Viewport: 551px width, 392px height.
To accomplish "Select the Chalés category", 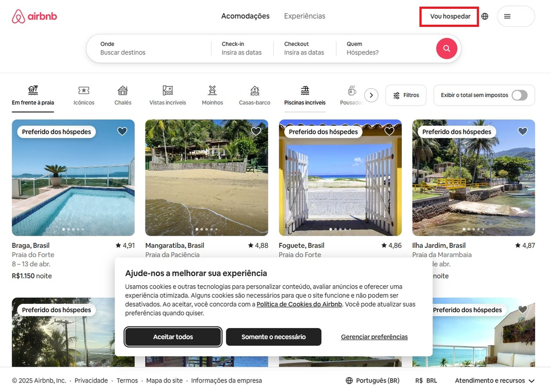I will [x=123, y=96].
